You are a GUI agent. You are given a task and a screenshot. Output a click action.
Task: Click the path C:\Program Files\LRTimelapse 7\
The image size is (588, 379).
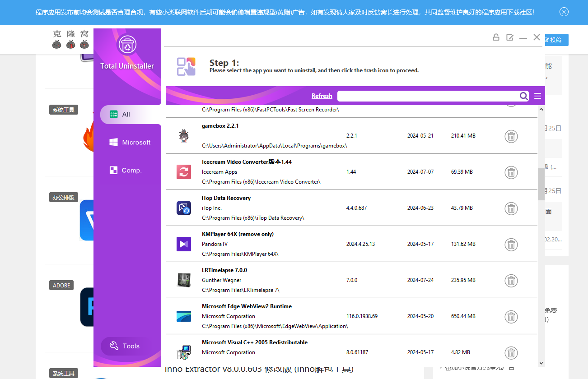pos(241,290)
